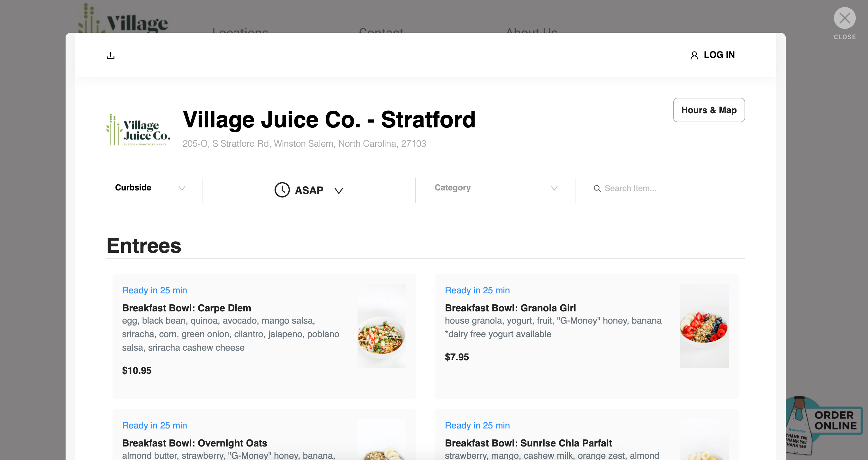Viewport: 868px width, 460px height.
Task: Open the Curbside order type dropdown
Action: click(x=150, y=188)
